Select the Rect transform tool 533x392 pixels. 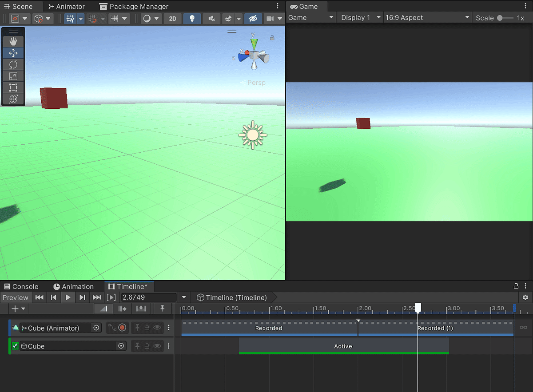tap(13, 87)
